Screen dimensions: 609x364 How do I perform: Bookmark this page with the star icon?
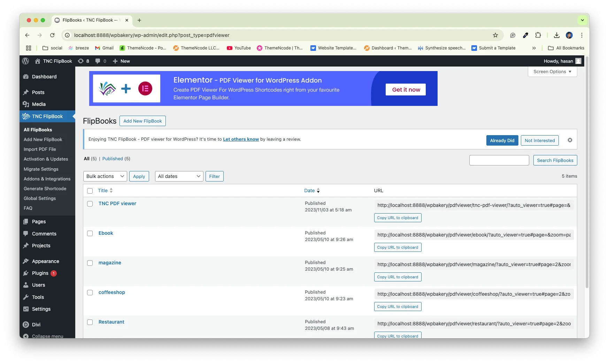(x=495, y=35)
